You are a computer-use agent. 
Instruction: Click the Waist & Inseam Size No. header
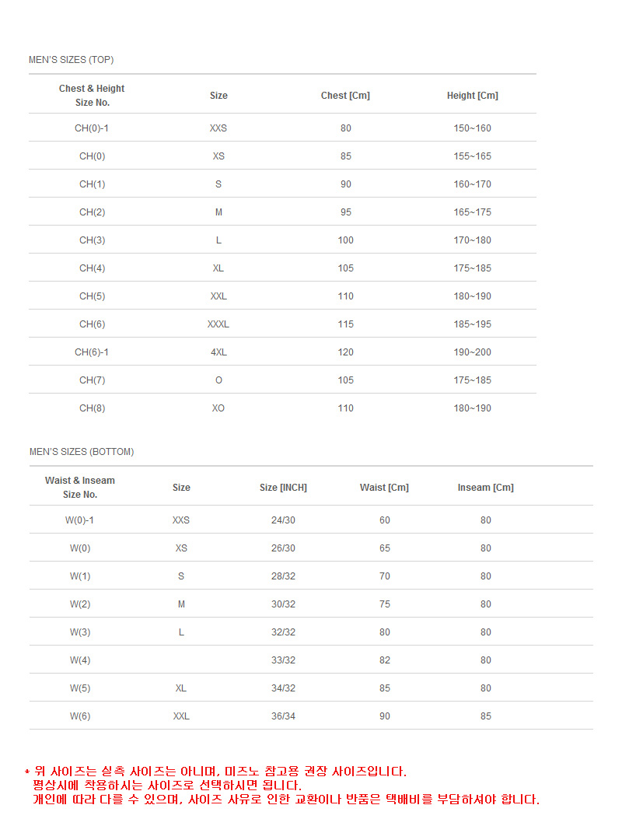(x=80, y=488)
